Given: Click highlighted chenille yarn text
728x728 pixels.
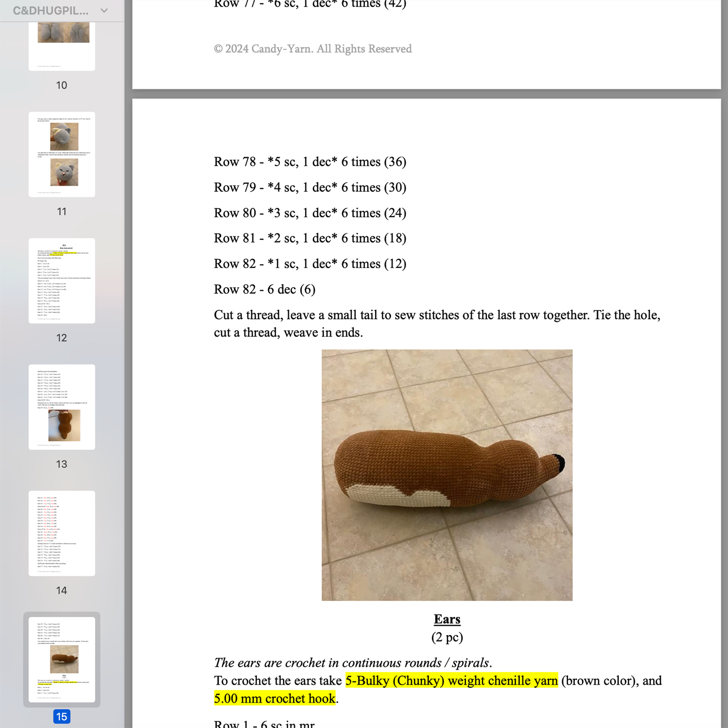Looking at the screenshot, I should pyautogui.click(x=452, y=680).
